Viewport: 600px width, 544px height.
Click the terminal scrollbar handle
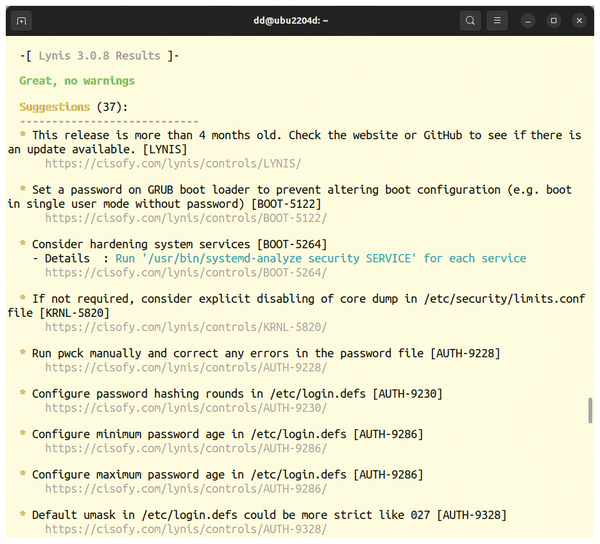590,410
